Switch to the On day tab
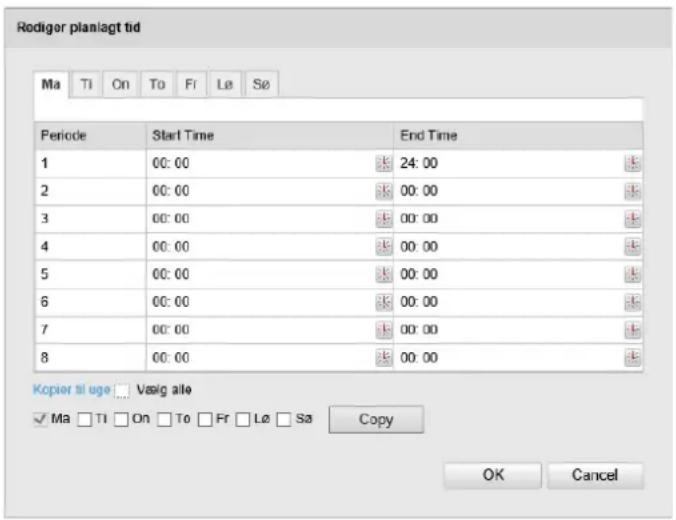 (x=121, y=84)
